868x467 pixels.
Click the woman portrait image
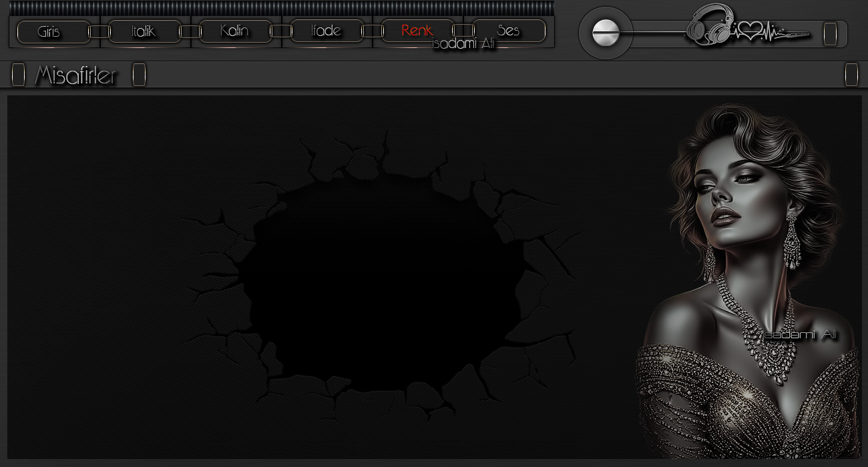coord(748,280)
